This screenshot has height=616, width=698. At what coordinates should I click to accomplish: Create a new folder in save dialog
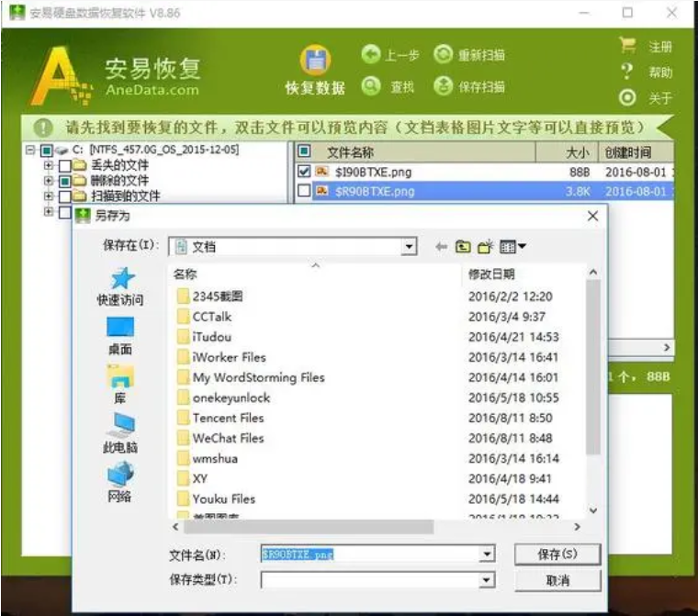point(485,246)
